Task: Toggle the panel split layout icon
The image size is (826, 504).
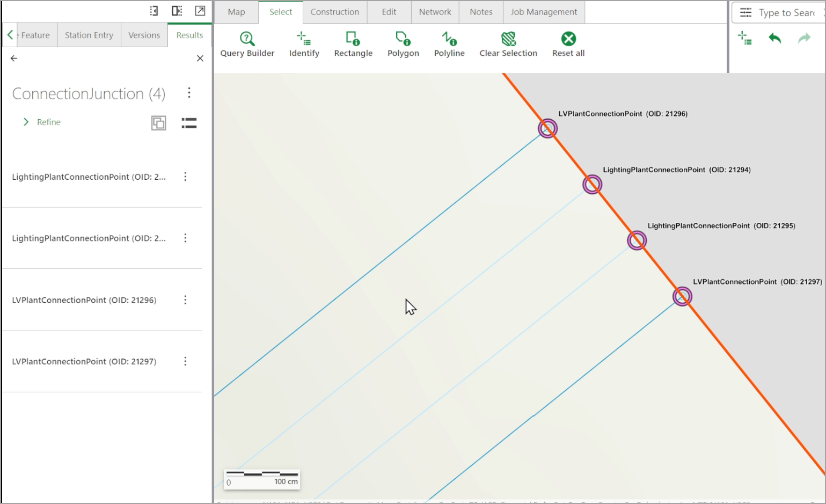Action: (177, 11)
